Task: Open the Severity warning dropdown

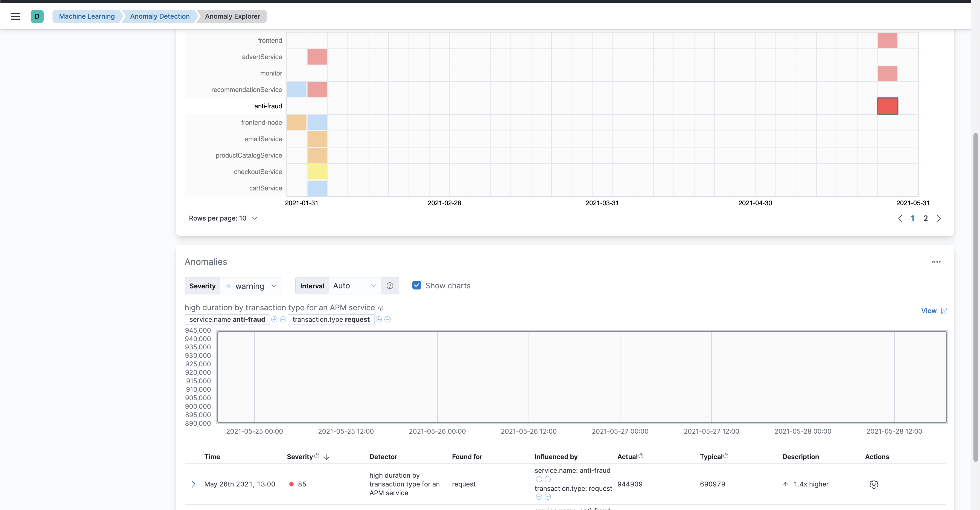Action: pyautogui.click(x=251, y=286)
